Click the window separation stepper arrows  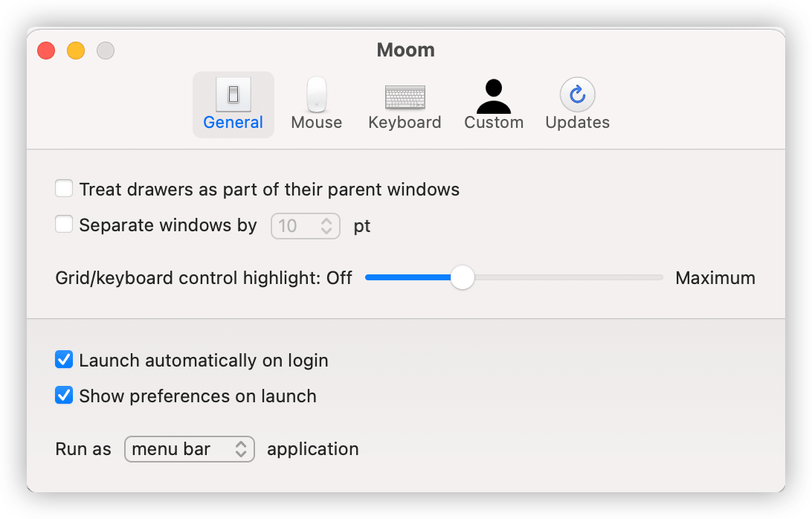326,226
